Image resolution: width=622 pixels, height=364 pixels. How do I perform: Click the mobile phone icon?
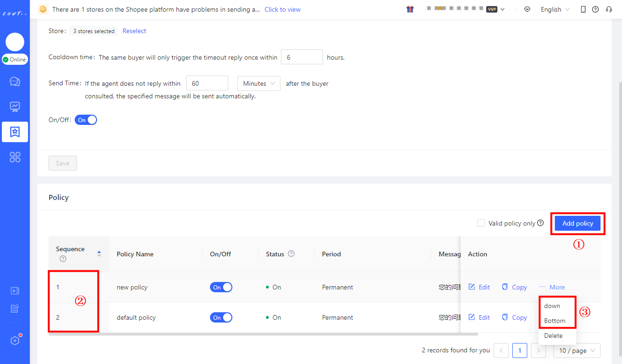click(x=583, y=9)
